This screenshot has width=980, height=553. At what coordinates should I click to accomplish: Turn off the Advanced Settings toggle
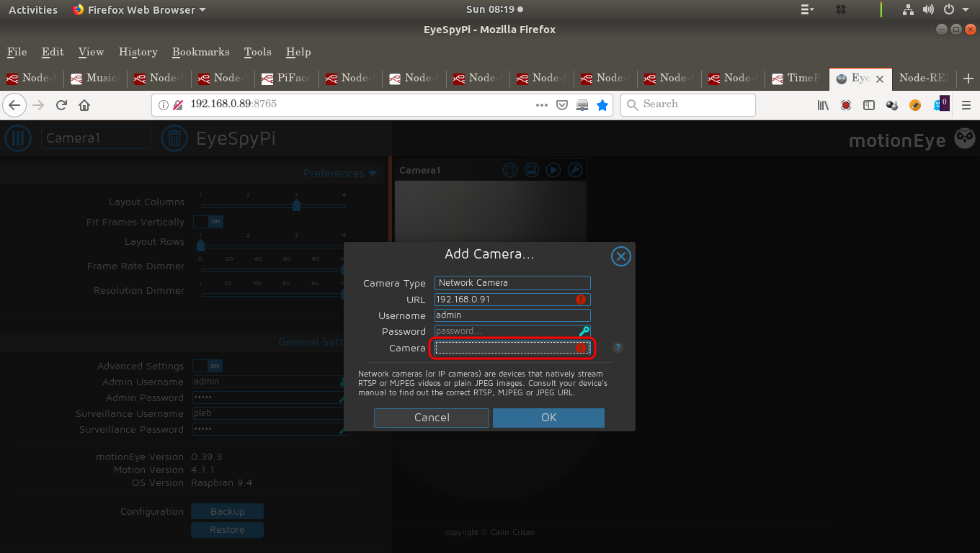[x=208, y=366]
